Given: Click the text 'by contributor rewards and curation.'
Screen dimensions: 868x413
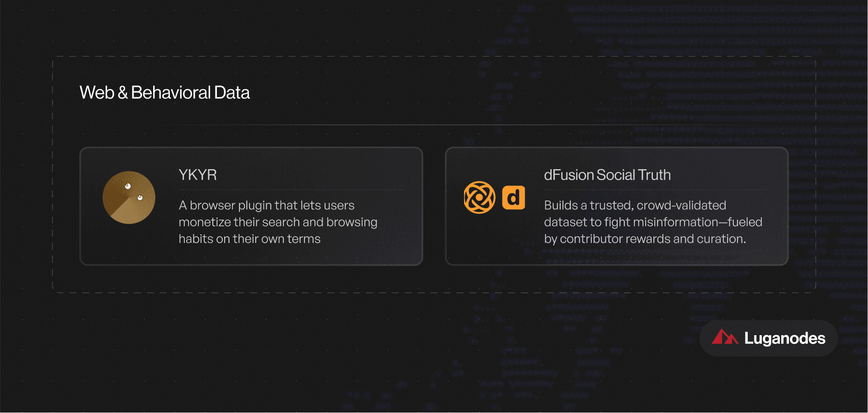Looking at the screenshot, I should pyautogui.click(x=645, y=239).
